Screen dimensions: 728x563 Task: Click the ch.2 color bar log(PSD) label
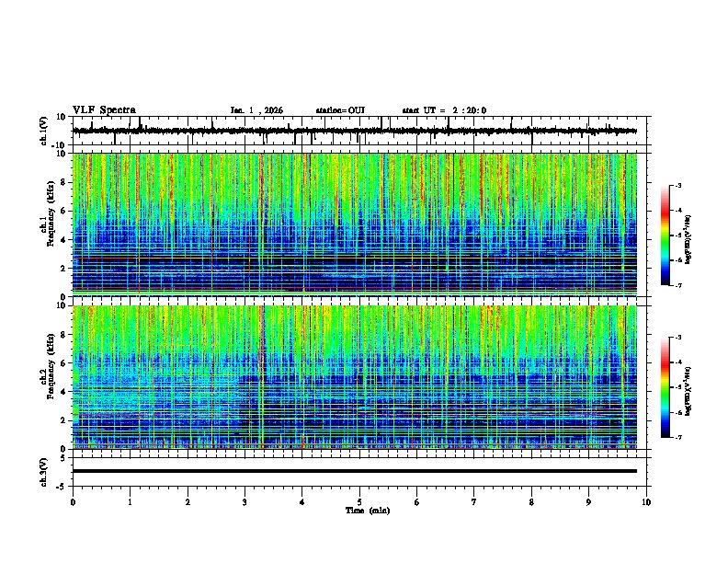click(688, 391)
